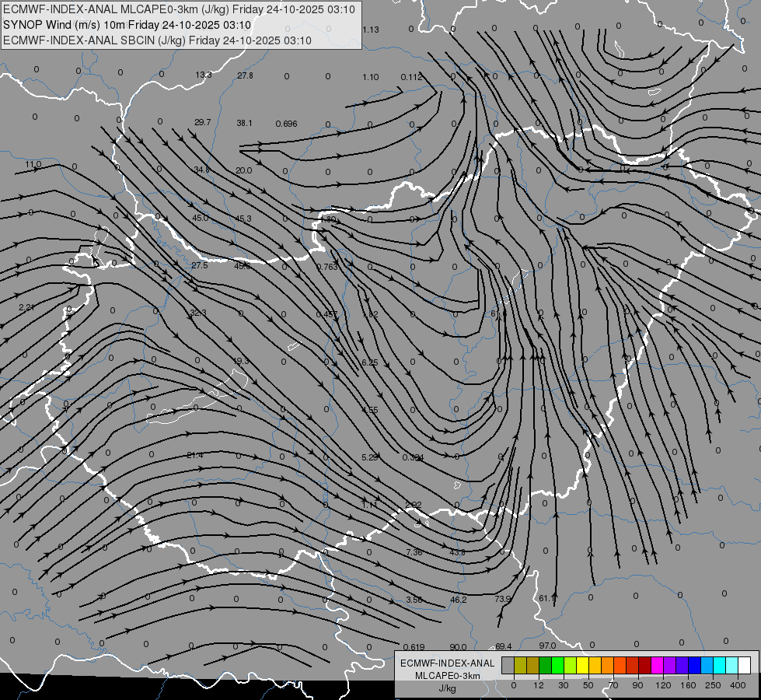This screenshot has width=761, height=700.
Task: Click the map value 13.3
Action: tap(204, 75)
